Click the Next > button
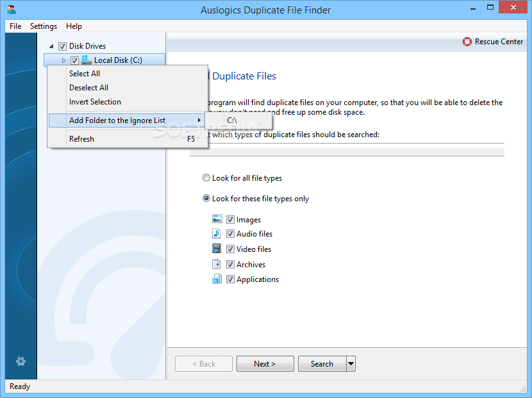532x398 pixels. [x=265, y=364]
